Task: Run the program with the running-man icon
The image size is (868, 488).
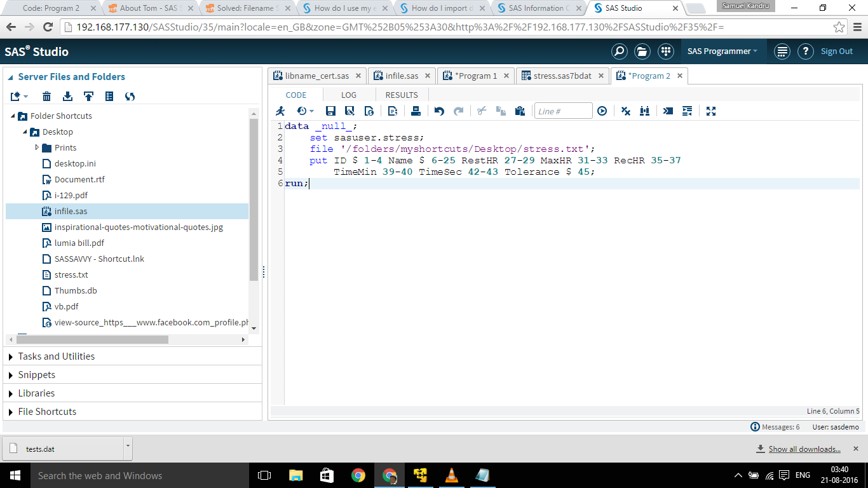Action: tap(280, 111)
